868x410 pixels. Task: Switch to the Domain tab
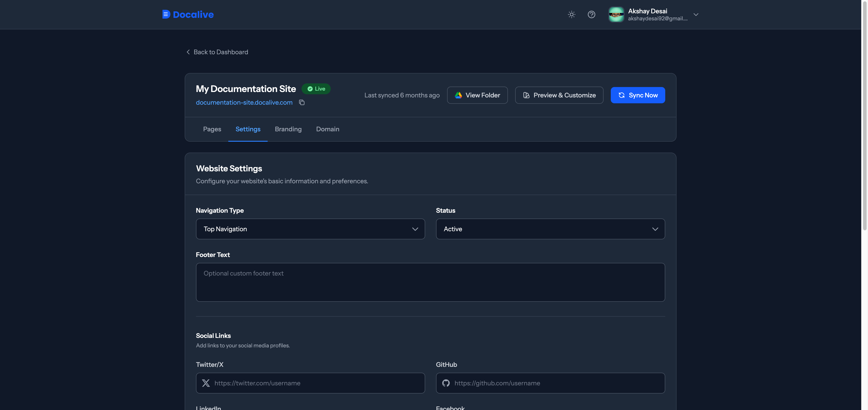(x=328, y=129)
